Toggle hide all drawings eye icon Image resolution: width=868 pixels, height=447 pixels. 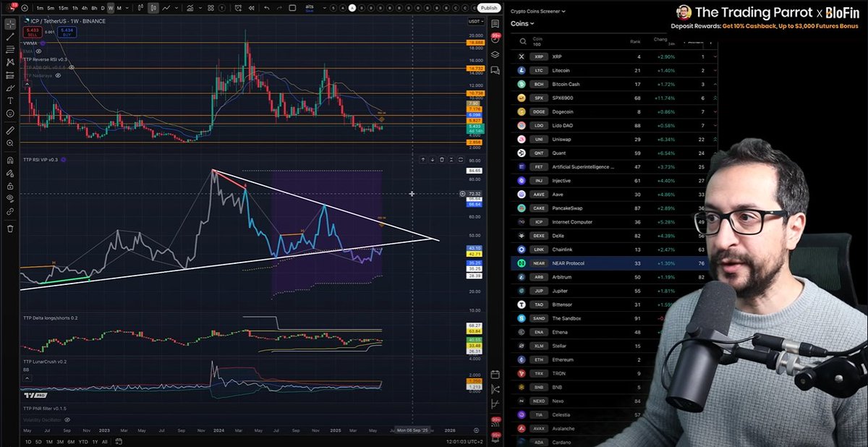tap(10, 197)
